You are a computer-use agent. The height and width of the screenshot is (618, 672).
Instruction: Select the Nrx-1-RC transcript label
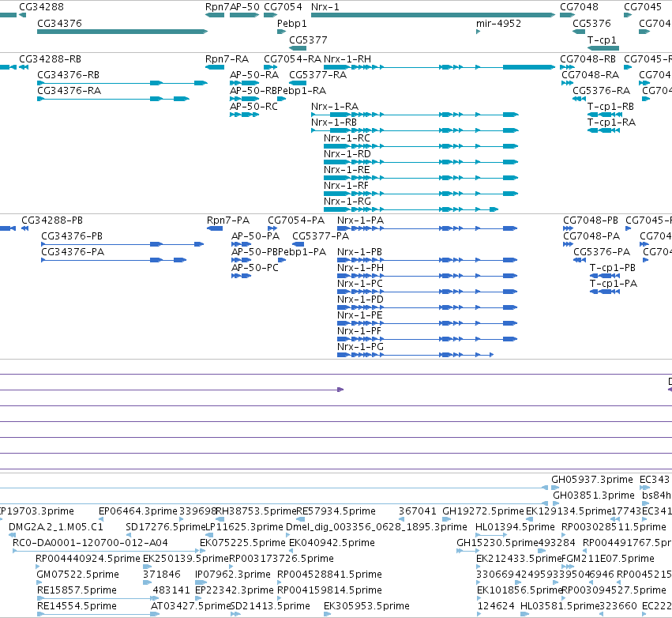click(347, 138)
